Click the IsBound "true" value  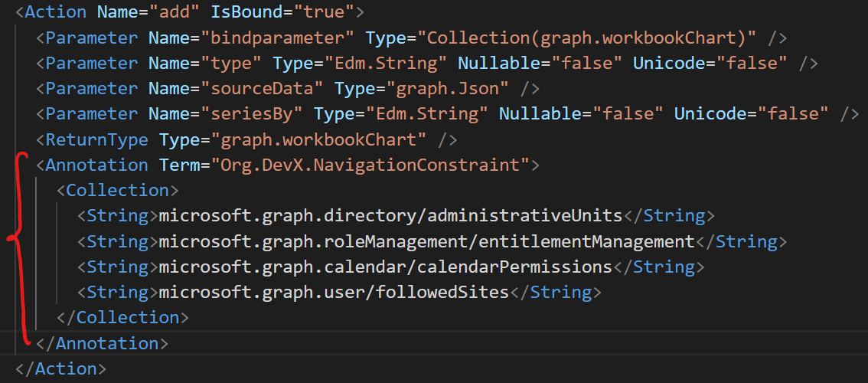(x=325, y=12)
